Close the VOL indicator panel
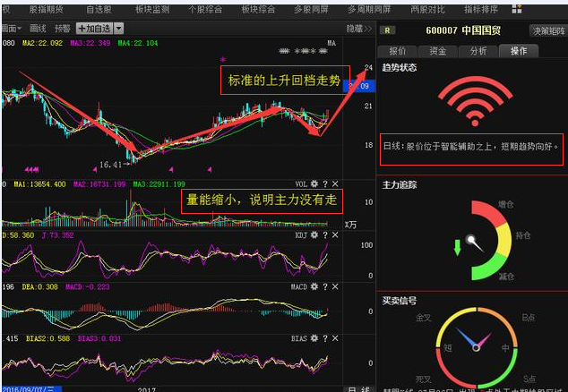Image resolution: width=568 pixels, height=392 pixels. 335,183
